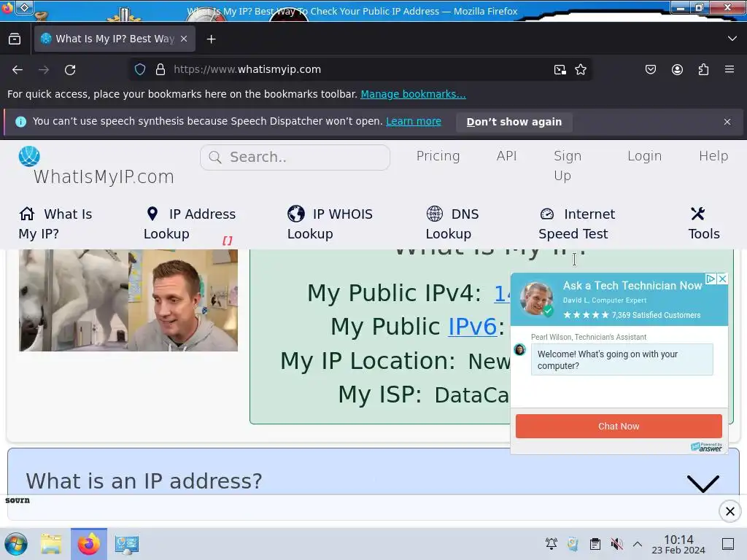The image size is (747, 560).
Task: Click the Chat Now button
Action: point(619,426)
